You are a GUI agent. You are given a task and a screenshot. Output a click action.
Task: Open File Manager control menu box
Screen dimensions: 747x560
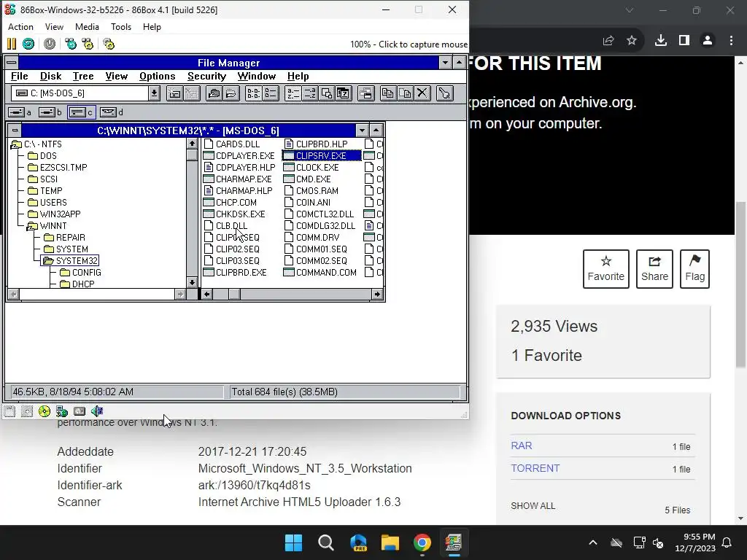click(x=12, y=63)
